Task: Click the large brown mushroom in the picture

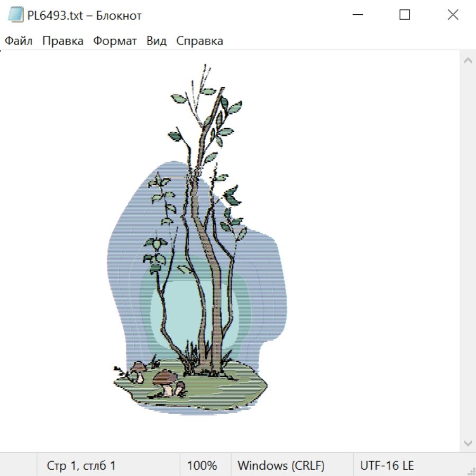Action: [165, 382]
